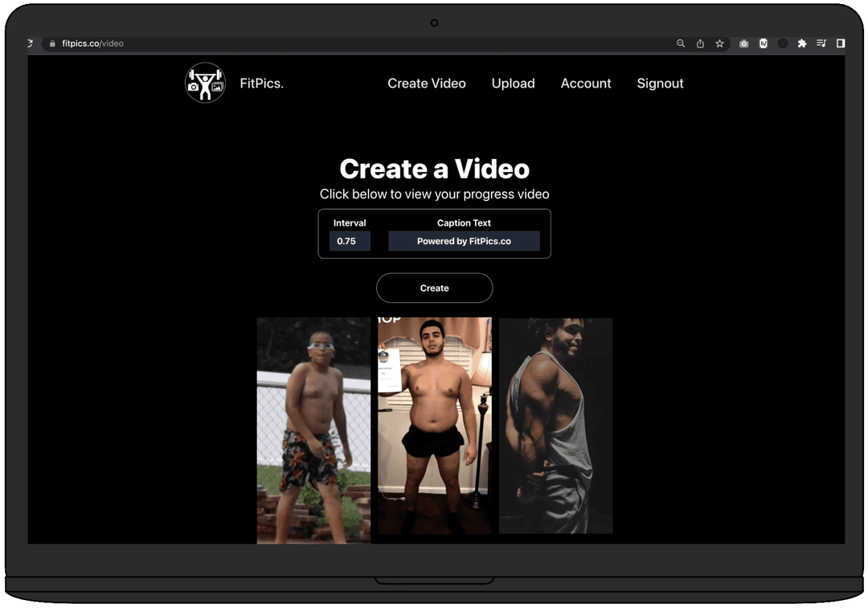Image resolution: width=868 pixels, height=608 pixels.
Task: Click the zoom magnifier icon in address bar
Action: [x=681, y=43]
